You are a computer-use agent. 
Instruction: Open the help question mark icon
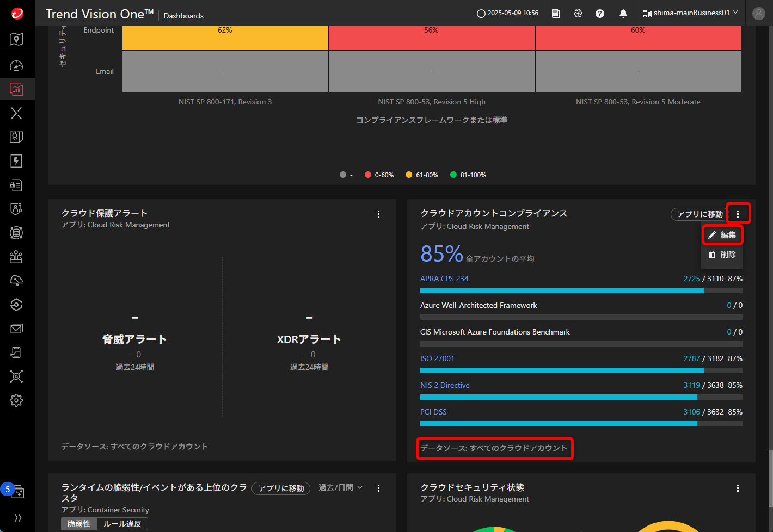(600, 14)
